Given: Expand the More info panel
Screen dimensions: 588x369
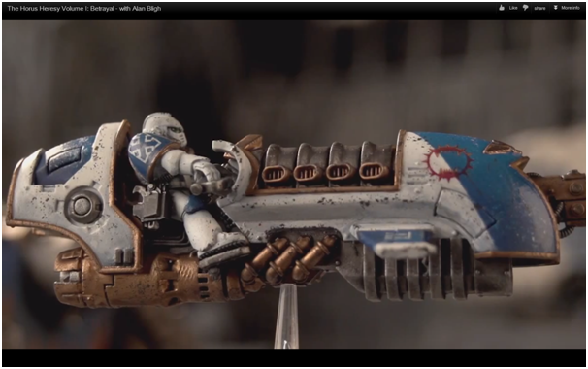Looking at the screenshot, I should (571, 8).
